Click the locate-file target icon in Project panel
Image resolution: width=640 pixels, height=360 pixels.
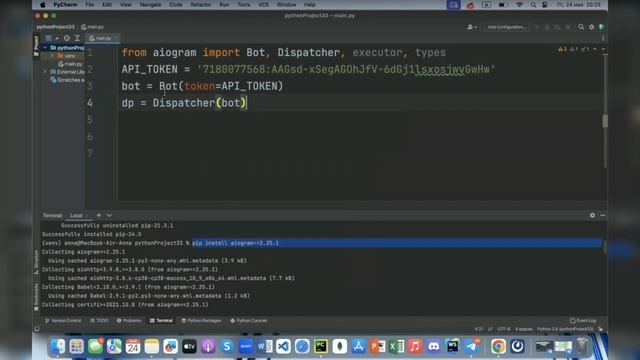(x=67, y=38)
